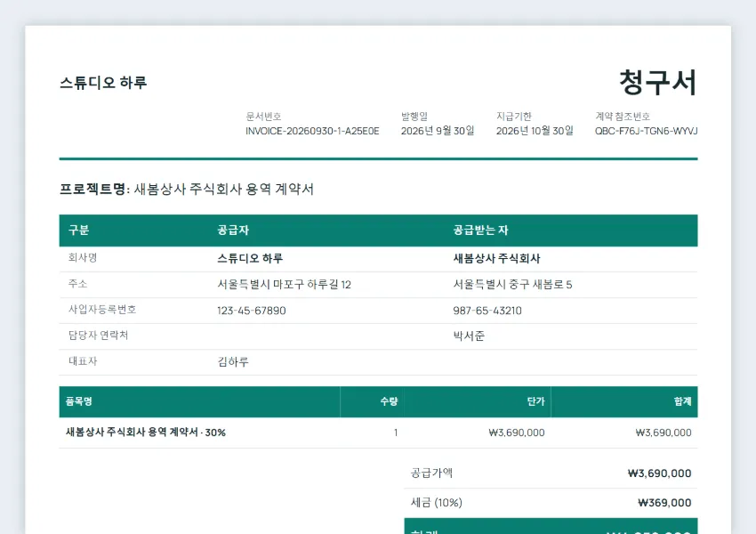The width and height of the screenshot is (756, 534).
Task: Click the 계약 참조번호 label
Action: pyautogui.click(x=623, y=117)
